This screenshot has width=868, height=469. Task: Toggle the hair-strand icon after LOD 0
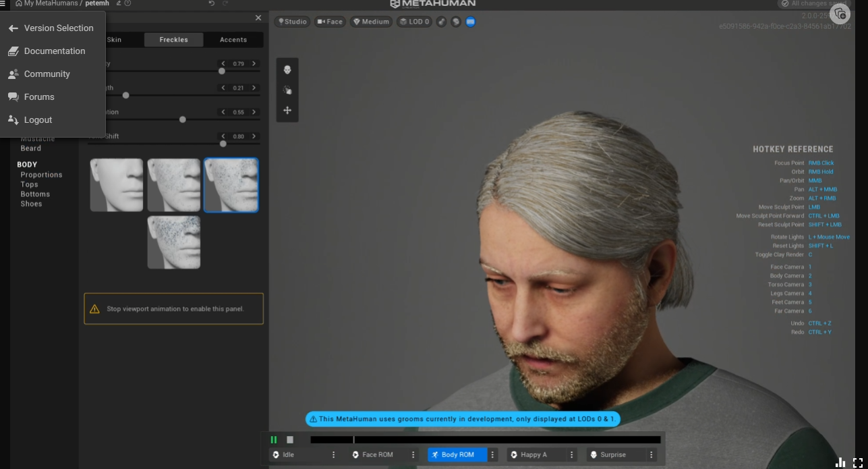[x=442, y=22]
